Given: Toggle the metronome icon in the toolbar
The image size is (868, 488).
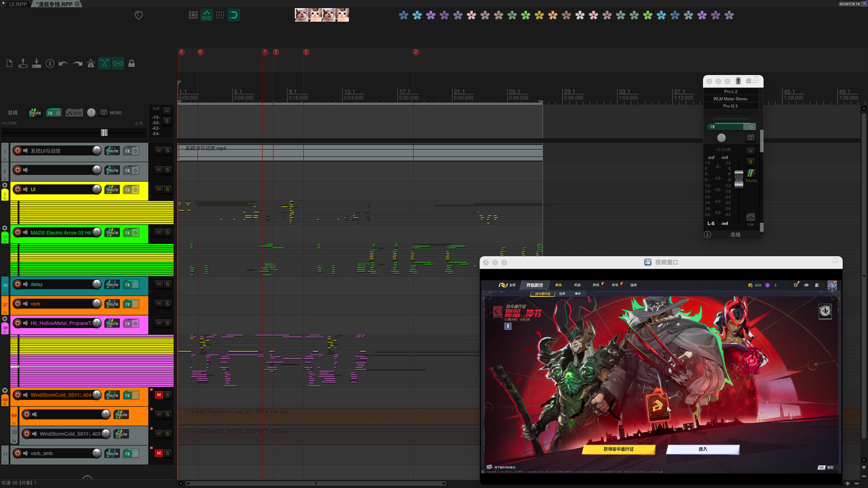Looking at the screenshot, I should [91, 64].
